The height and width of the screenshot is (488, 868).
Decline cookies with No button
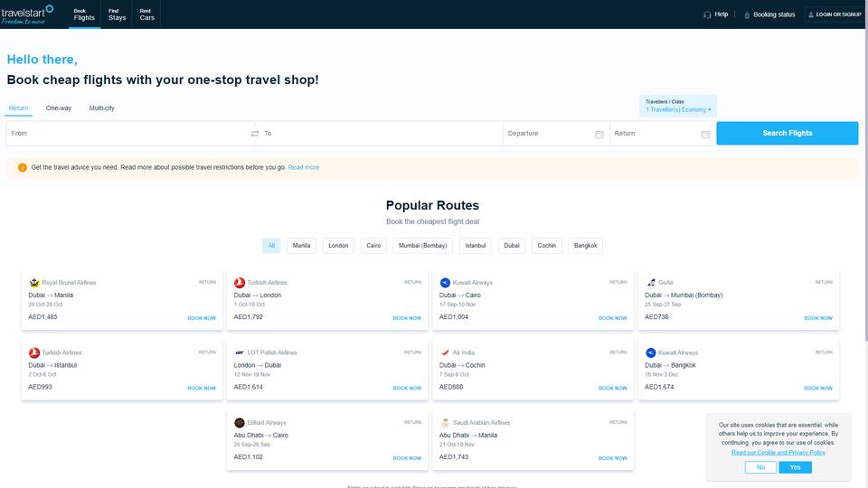point(760,467)
